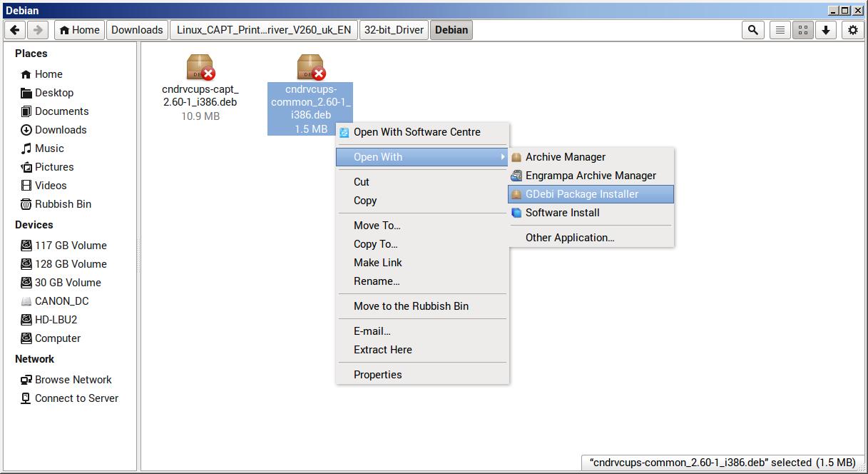Click the back navigation arrow
Image resolution: width=868 pixels, height=474 pixels.
point(15,30)
